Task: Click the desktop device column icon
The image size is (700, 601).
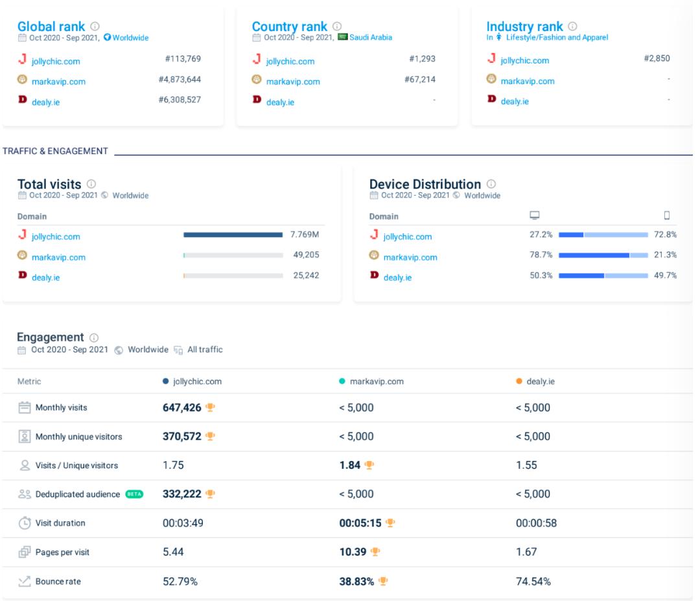Action: click(x=534, y=216)
